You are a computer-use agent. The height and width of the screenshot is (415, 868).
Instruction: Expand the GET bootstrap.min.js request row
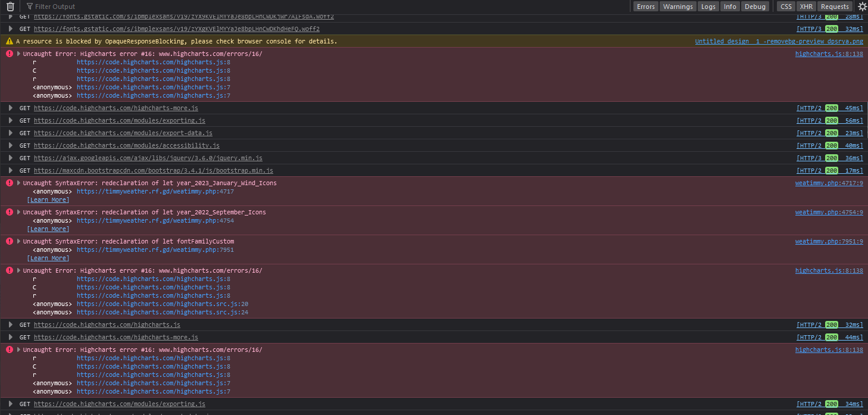(11, 171)
